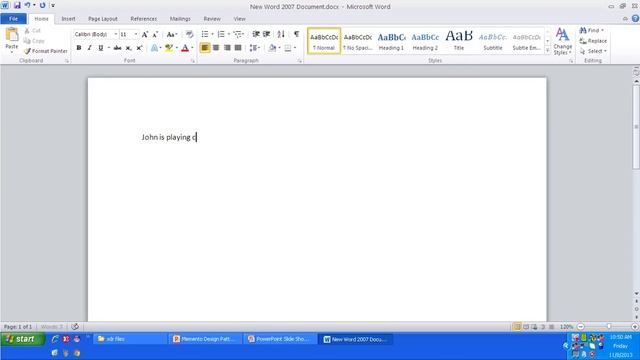Expand the Styles gallery More arrow
Image resolution: width=640 pixels, height=360 pixels.
[x=547, y=50]
